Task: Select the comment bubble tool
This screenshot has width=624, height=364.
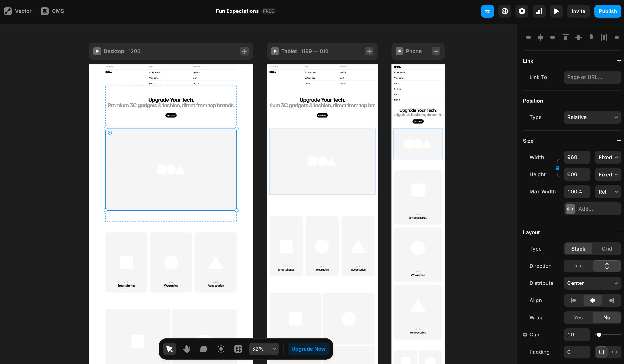Action: [x=203, y=349]
